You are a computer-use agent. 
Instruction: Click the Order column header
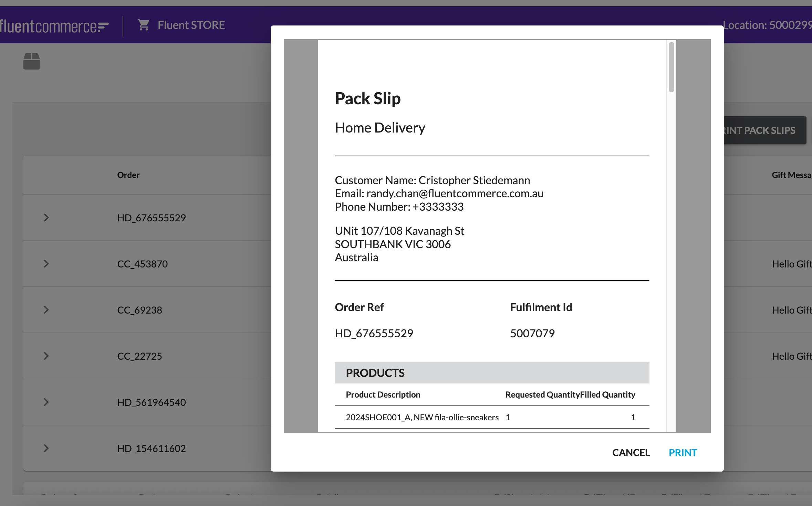tap(128, 175)
